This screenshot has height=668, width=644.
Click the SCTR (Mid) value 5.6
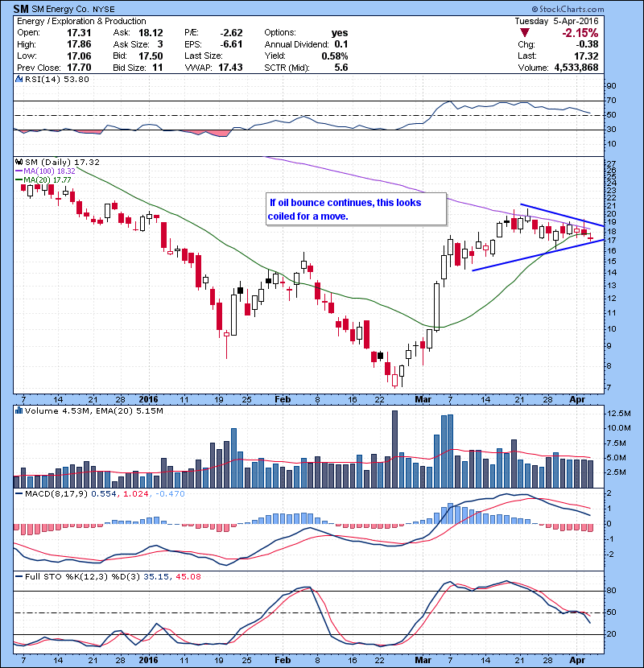click(x=341, y=68)
